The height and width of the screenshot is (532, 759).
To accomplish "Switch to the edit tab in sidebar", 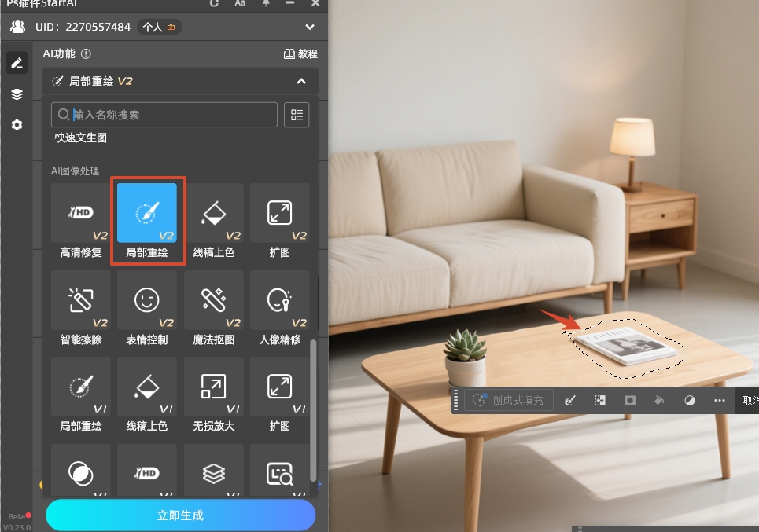I will point(17,63).
